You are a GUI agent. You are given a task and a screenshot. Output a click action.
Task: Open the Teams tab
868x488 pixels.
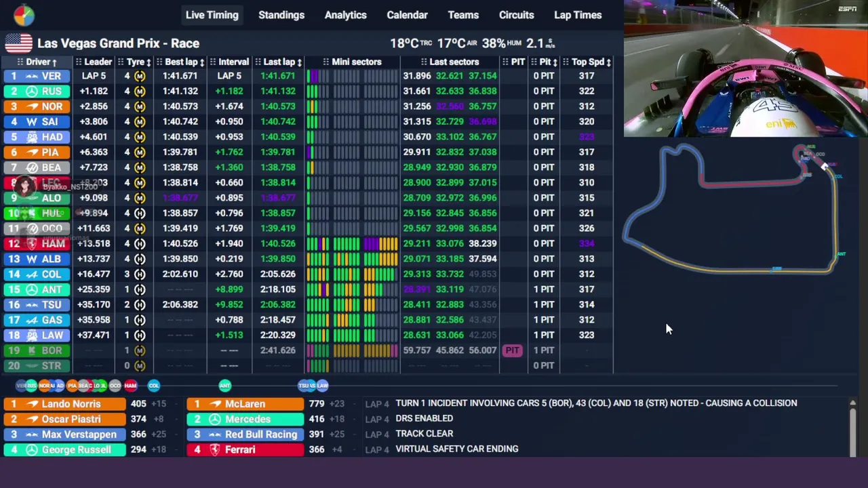pos(463,15)
